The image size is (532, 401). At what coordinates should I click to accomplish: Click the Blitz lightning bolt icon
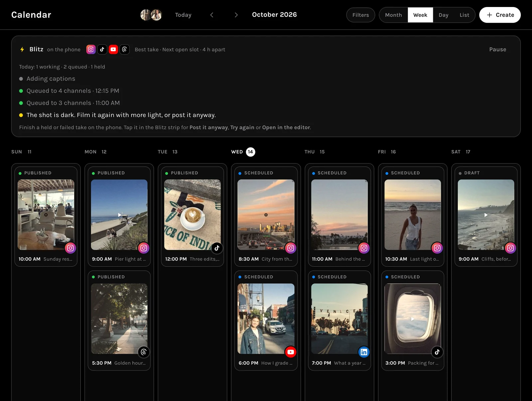[22, 50]
